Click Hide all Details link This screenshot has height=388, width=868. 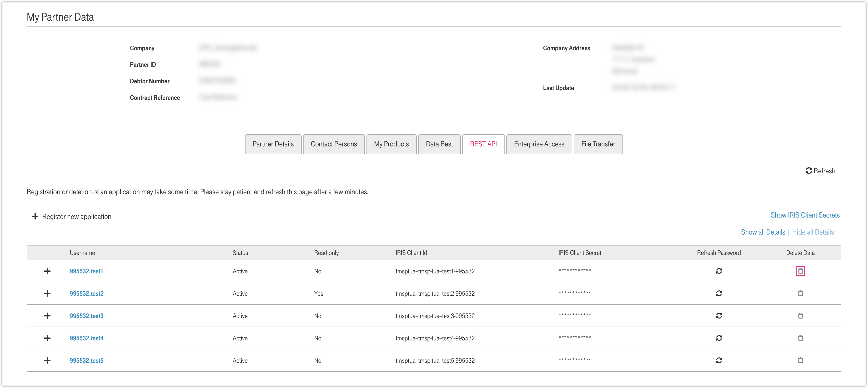click(813, 232)
